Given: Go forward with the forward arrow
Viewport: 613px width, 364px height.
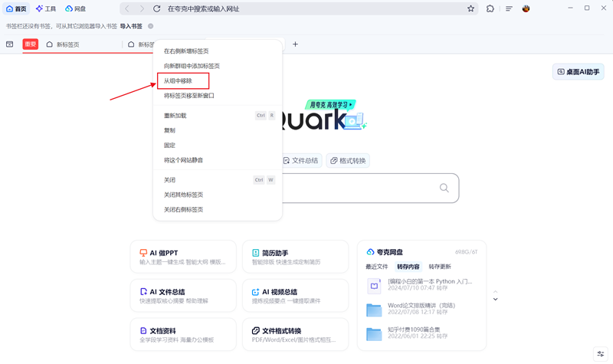Looking at the screenshot, I should [x=142, y=8].
